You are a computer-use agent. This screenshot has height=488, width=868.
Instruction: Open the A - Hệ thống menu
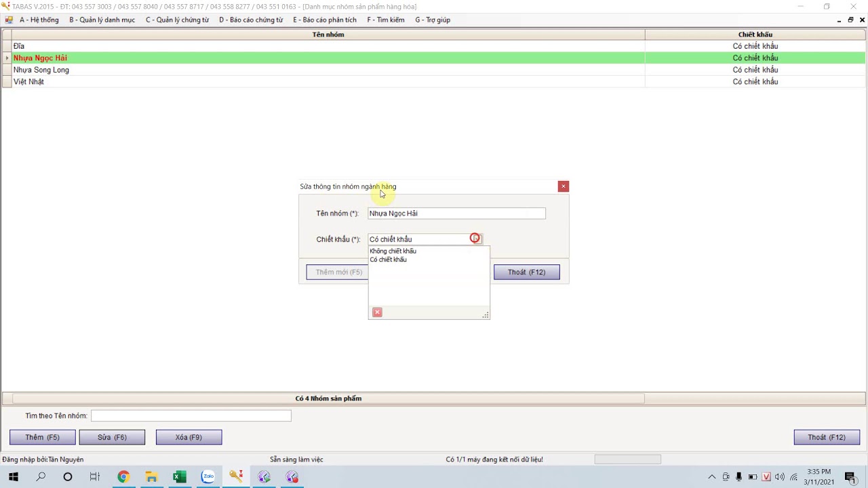click(x=39, y=20)
